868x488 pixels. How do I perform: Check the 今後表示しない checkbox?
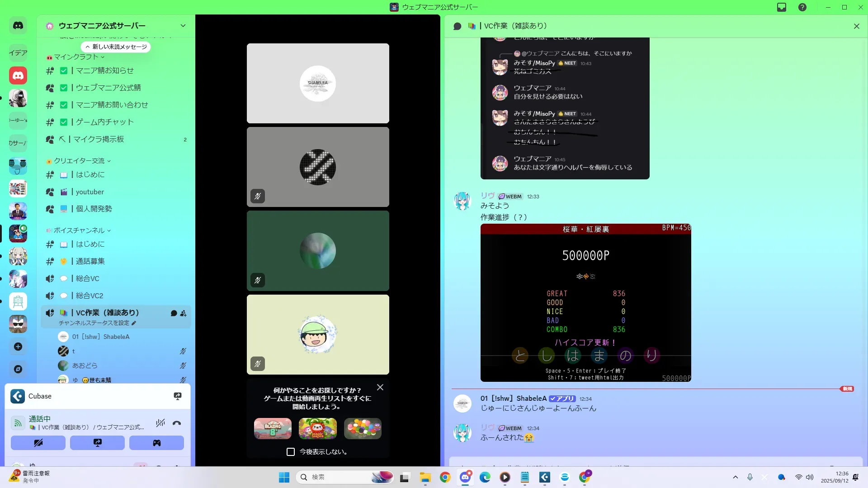coord(291,452)
